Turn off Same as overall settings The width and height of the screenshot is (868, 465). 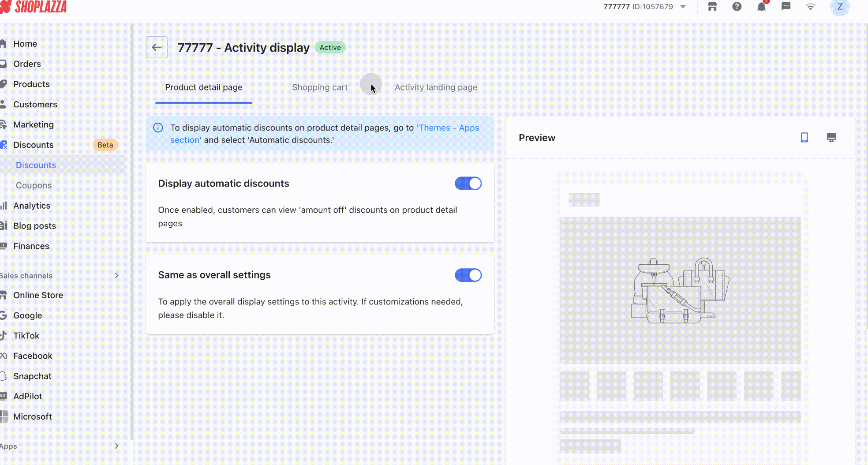pos(468,275)
